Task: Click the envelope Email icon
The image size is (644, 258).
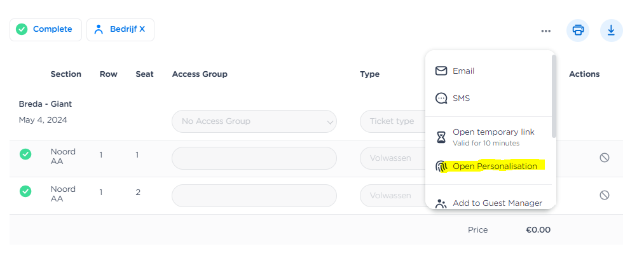Action: pyautogui.click(x=441, y=71)
